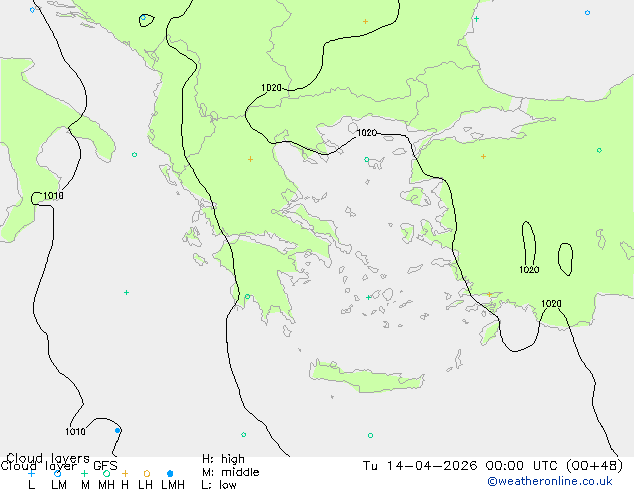Viewport: 634px width, 490px height.
Task: Click the 'M: middle' legend text
Action: [x=230, y=472]
